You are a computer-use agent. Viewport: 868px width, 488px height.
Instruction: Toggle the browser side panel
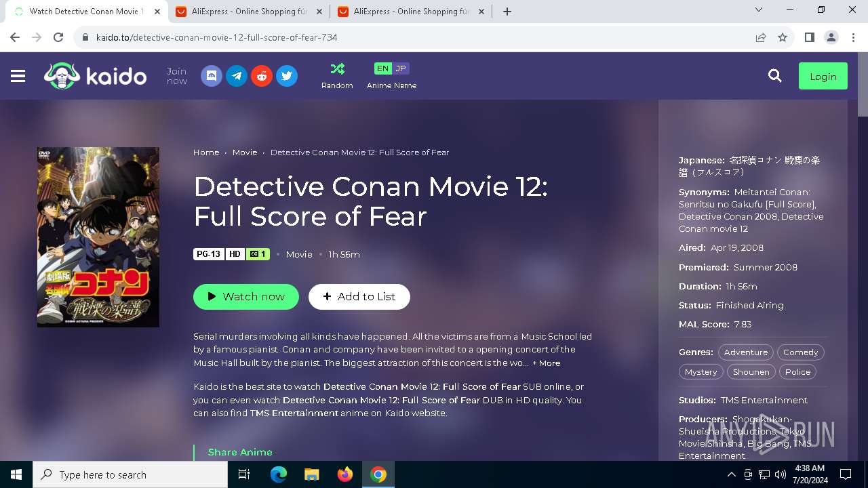(x=809, y=37)
